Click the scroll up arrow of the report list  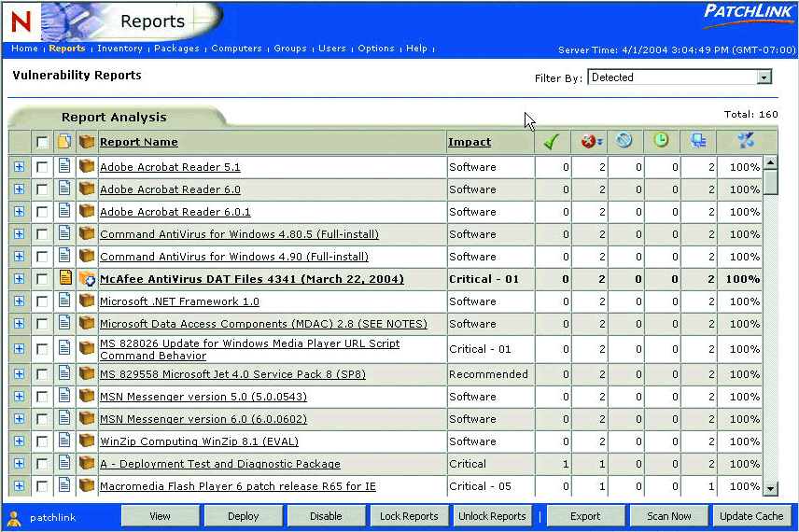(x=770, y=163)
